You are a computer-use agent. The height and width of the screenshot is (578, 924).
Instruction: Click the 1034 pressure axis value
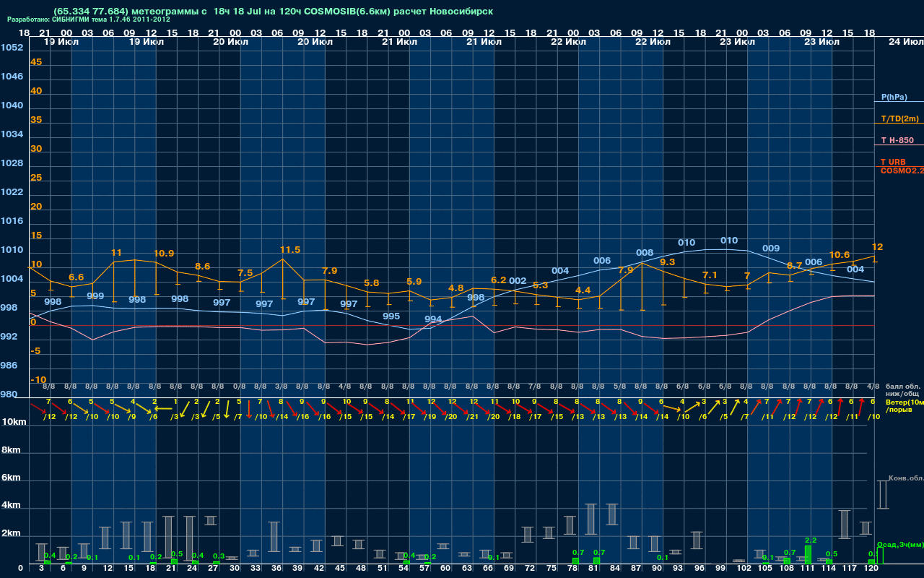click(12, 134)
